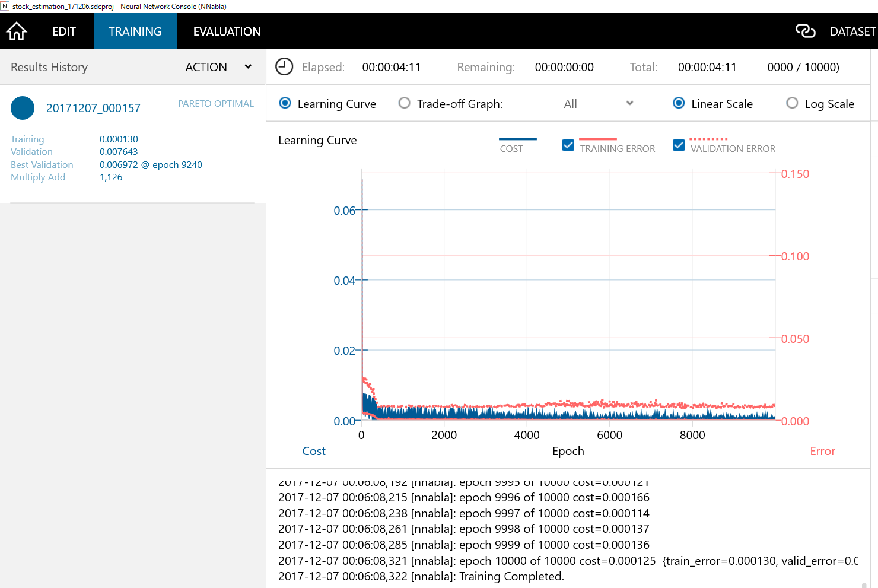Click the COST legend marker

(x=517, y=139)
